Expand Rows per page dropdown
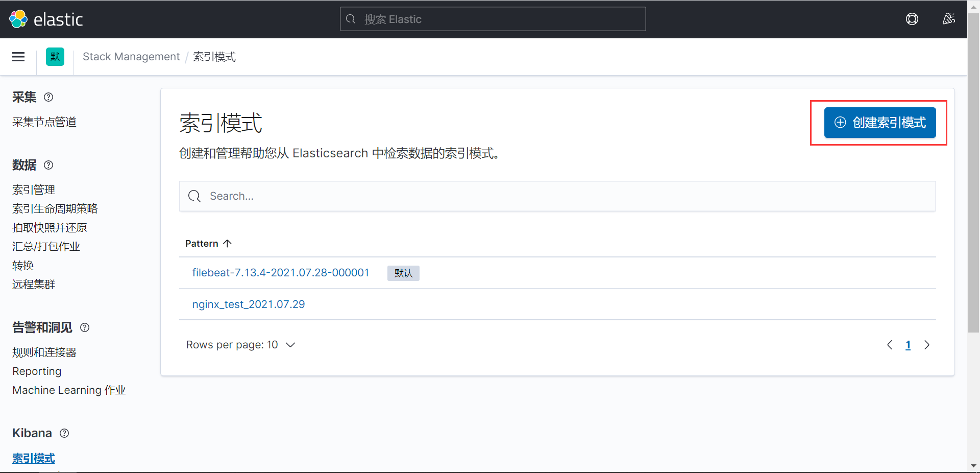 pyautogui.click(x=240, y=345)
